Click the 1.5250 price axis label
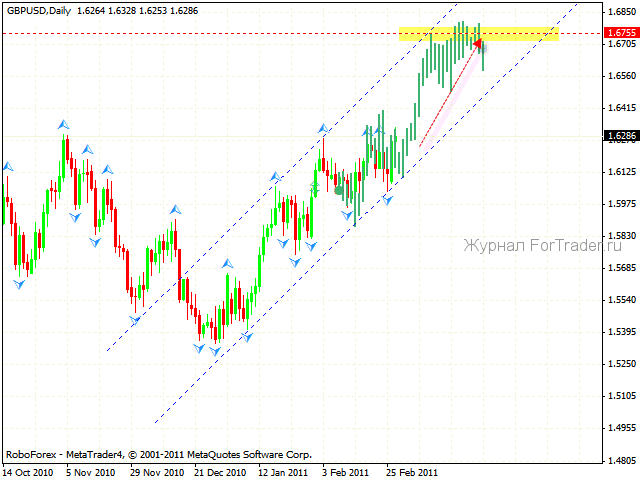This screenshot has width=640, height=480. click(x=620, y=363)
